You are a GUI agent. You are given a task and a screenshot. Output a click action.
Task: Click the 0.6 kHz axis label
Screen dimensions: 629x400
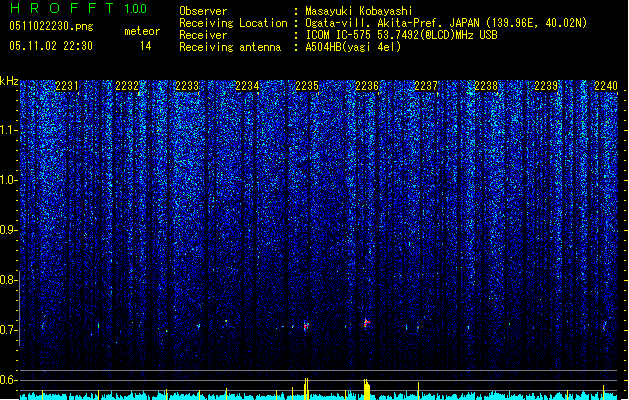(8, 380)
